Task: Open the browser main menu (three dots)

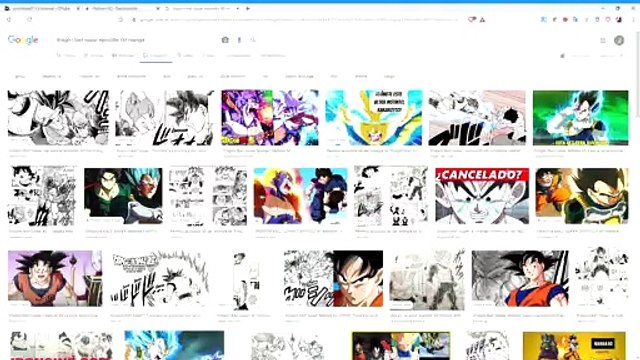Action: 634,20
